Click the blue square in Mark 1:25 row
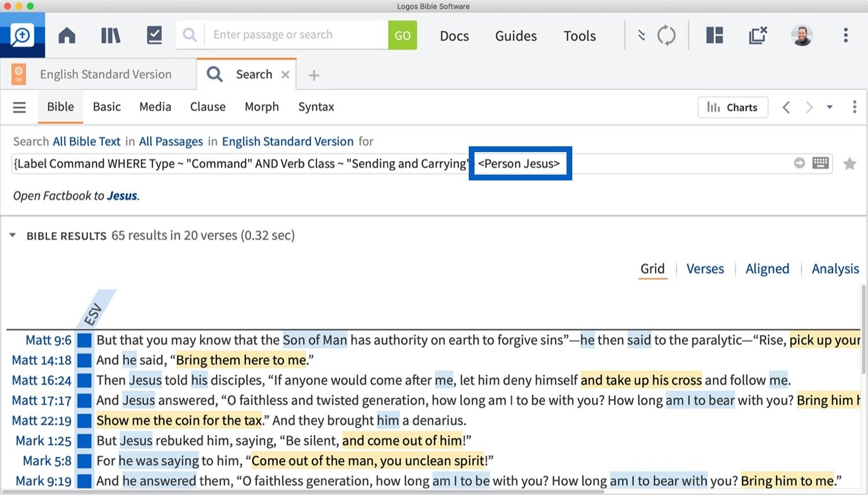The width and height of the screenshot is (868, 495). (x=84, y=441)
